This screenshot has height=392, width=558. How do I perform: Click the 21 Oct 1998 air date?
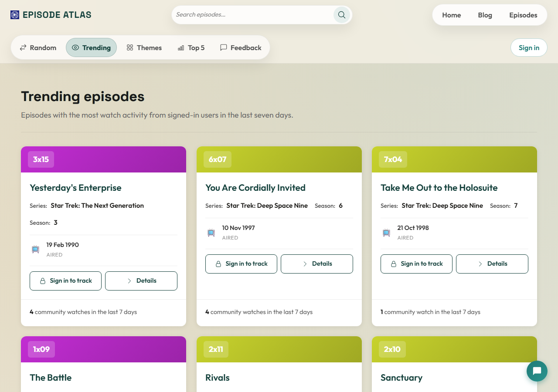coord(413,228)
